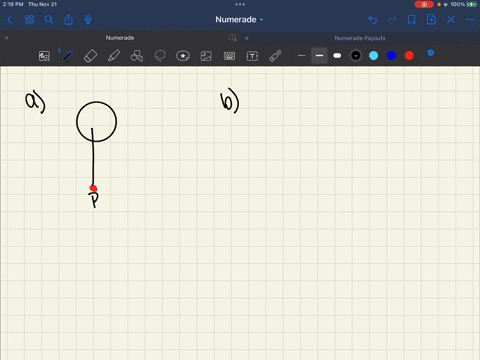Open the thumbnails grid view
This screenshot has width=480, height=360.
(29, 20)
